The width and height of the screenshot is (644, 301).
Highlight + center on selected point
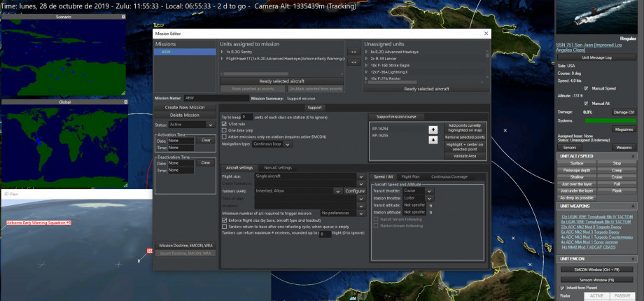click(465, 146)
